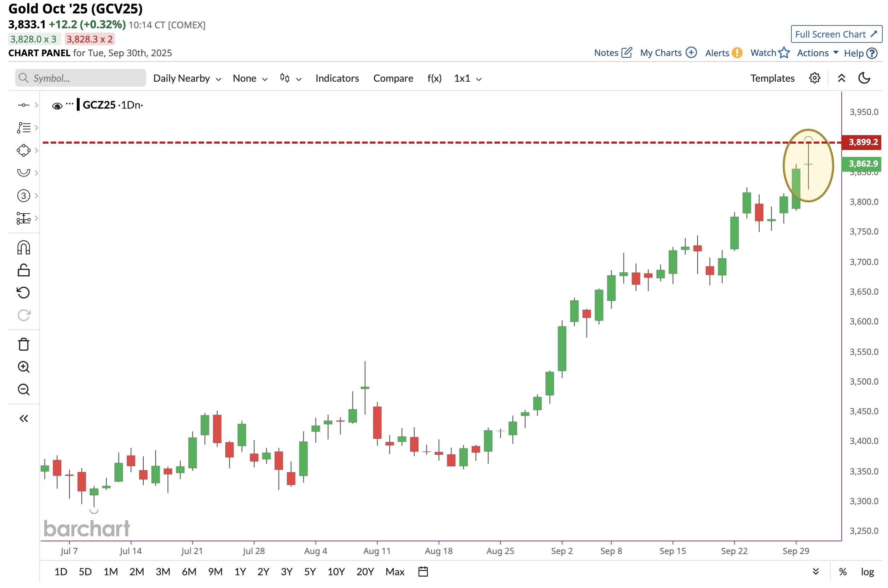
Task: Click the trash delete drawings icon
Action: 23,344
